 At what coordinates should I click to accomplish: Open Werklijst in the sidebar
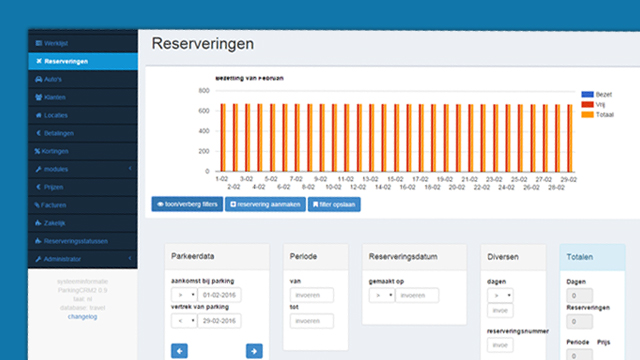(83, 43)
